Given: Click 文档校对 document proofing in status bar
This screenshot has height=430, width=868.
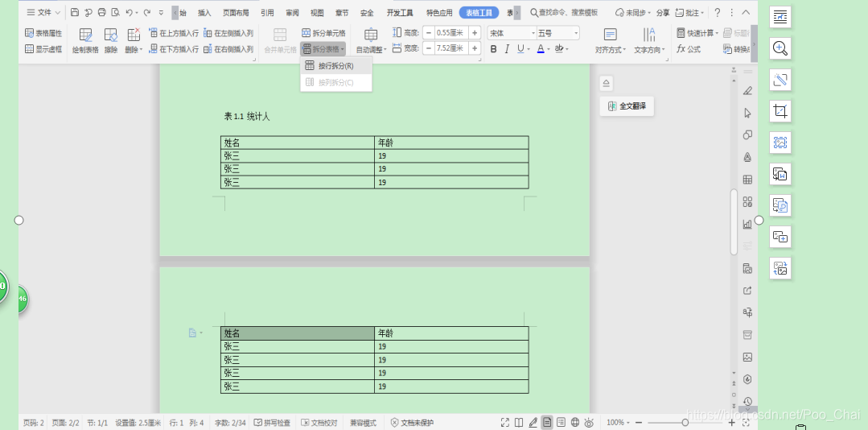Looking at the screenshot, I should [319, 423].
